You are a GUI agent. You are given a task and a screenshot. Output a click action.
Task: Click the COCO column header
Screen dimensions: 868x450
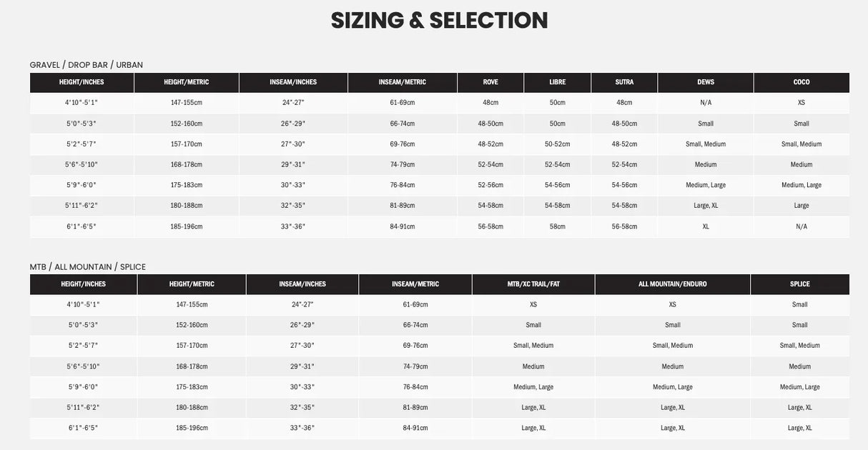[802, 82]
